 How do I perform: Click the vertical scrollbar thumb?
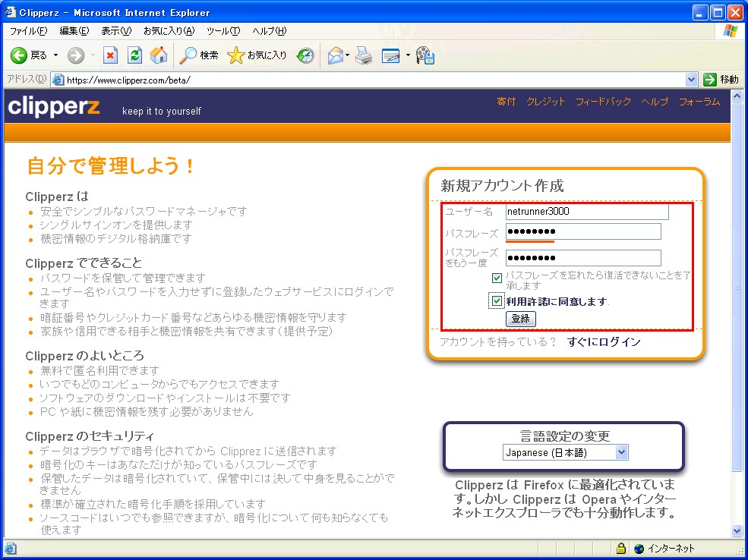[x=737, y=286]
